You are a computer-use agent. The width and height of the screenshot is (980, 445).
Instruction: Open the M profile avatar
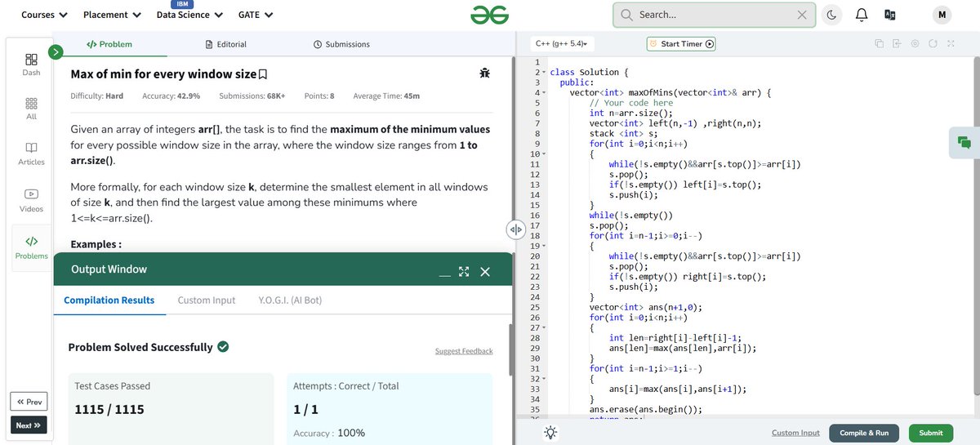[942, 15]
